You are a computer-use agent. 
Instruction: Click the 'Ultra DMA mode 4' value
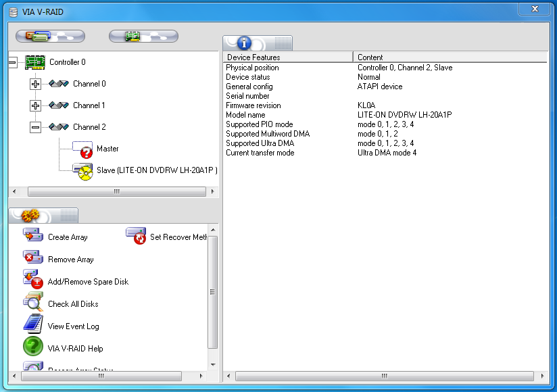[x=387, y=153]
